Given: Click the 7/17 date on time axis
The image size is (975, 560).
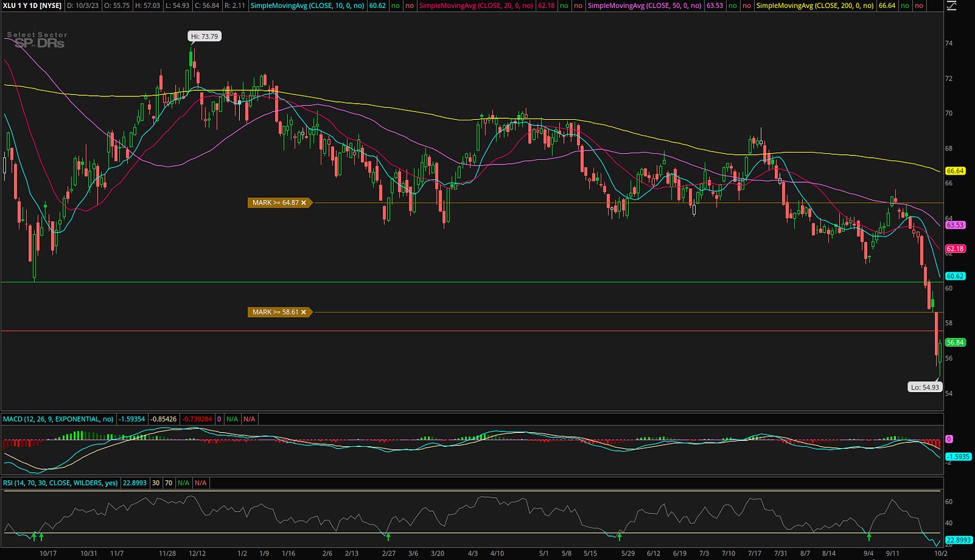Looking at the screenshot, I should tap(755, 554).
